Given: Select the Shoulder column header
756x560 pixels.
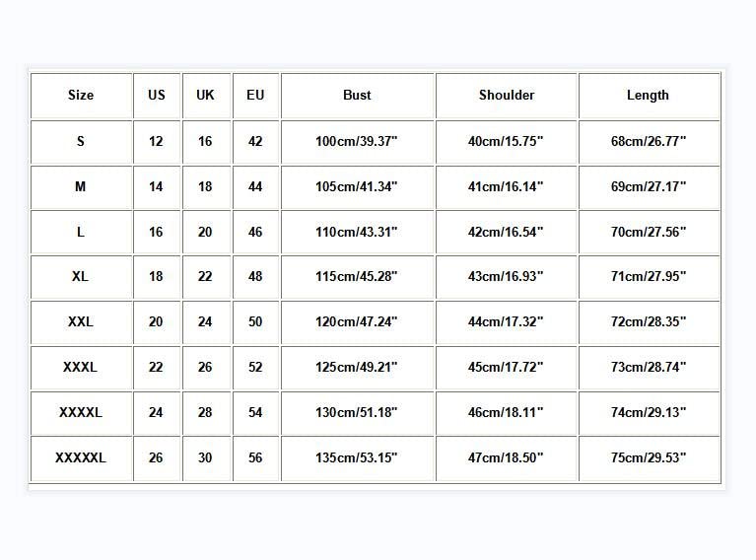Looking at the screenshot, I should [x=507, y=96].
